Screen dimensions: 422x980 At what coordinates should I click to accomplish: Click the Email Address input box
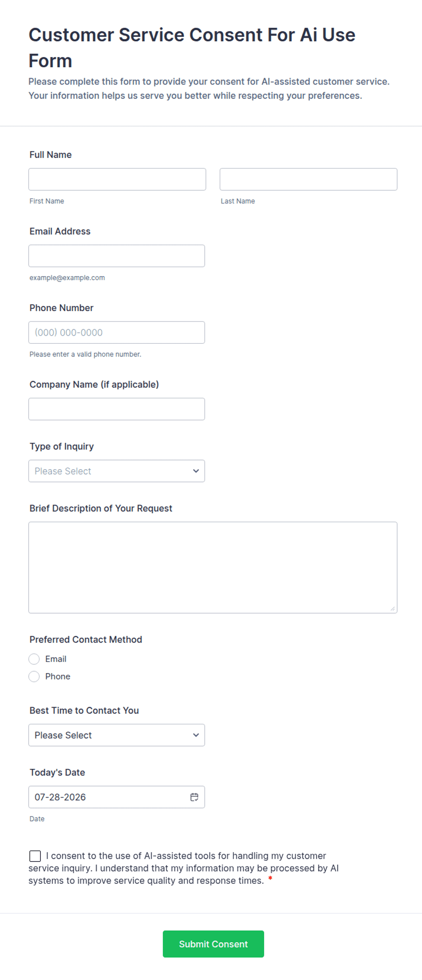click(117, 256)
